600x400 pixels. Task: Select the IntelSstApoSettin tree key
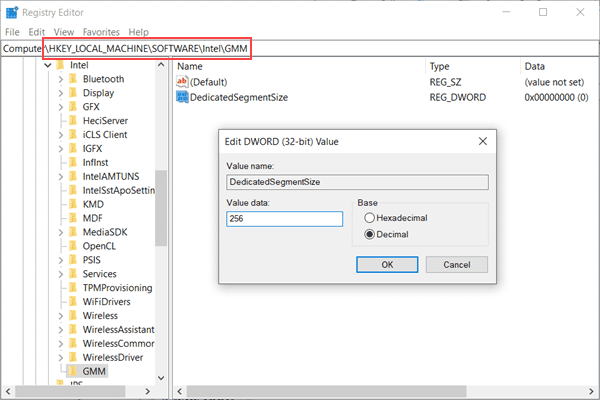point(119,190)
